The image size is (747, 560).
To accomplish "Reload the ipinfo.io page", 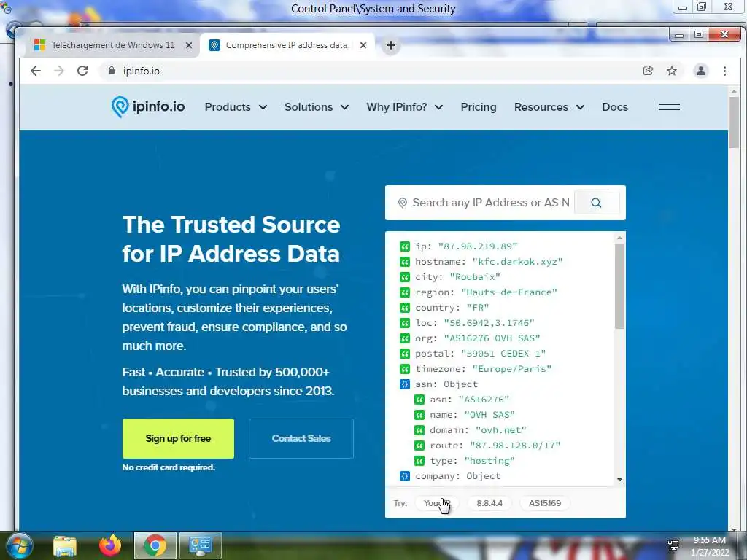I will click(x=82, y=71).
